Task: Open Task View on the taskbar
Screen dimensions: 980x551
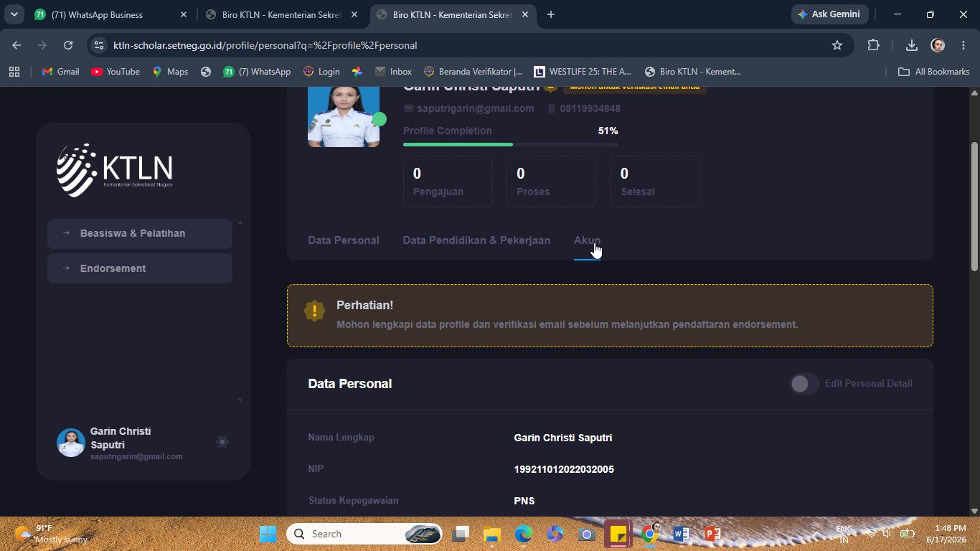Action: click(x=461, y=534)
